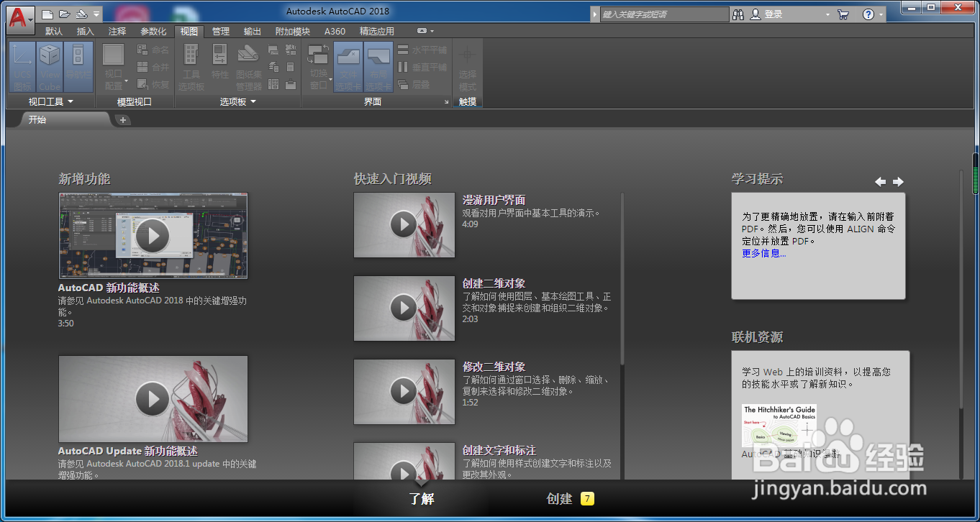Click the binoculars search icon
This screenshot has height=522, width=980.
(738, 14)
